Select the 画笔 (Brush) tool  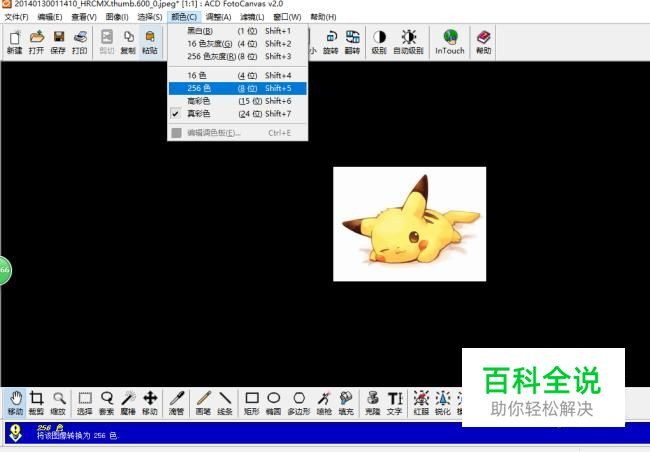204,403
